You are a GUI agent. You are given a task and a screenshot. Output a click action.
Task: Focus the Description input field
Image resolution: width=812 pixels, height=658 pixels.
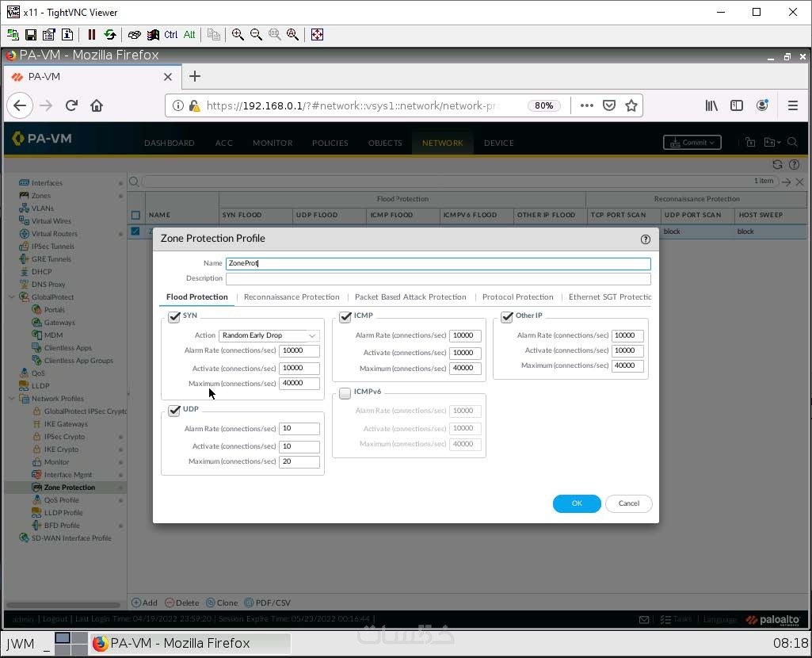[438, 279]
